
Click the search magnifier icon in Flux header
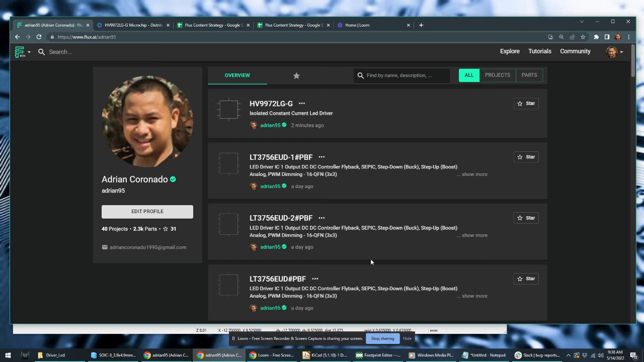pos(42,52)
